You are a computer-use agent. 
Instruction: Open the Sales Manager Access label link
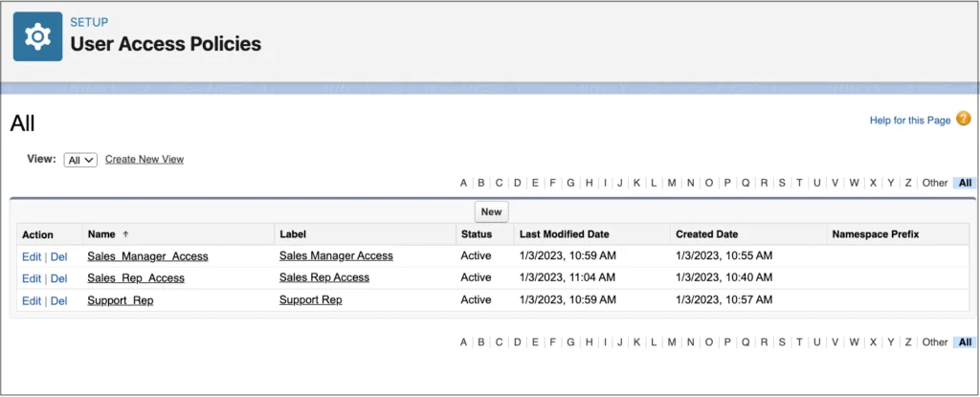click(x=336, y=255)
